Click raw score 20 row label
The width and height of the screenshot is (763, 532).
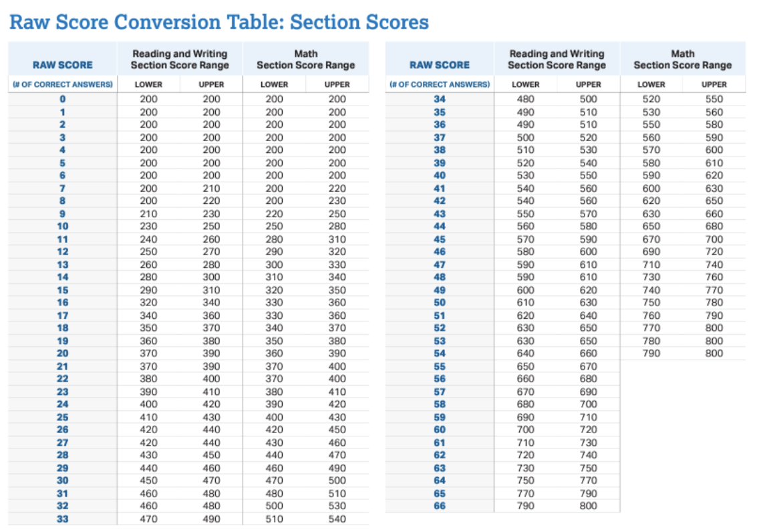click(62, 354)
